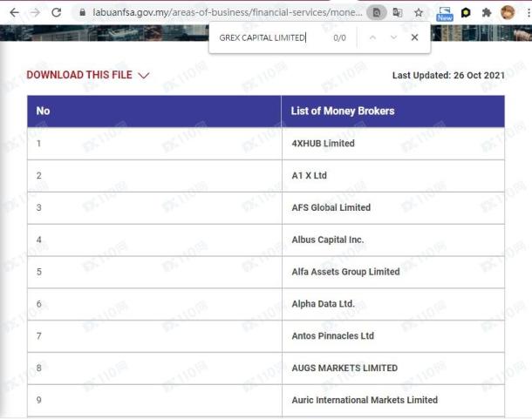The width and height of the screenshot is (532, 419).
Task: Bookmark this page with the star icon
Action: pos(419,13)
